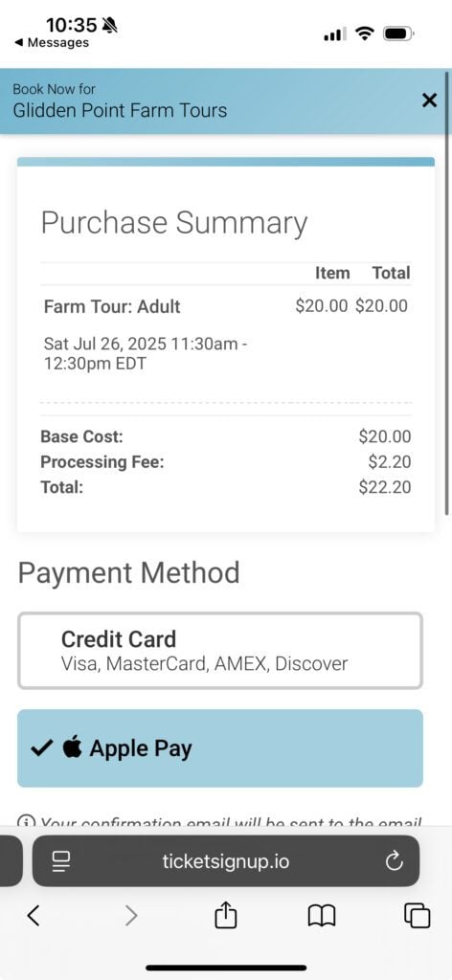Viewport: 452px width, 980px height.
Task: Tap the confirmation email info icon
Action: 26,820
